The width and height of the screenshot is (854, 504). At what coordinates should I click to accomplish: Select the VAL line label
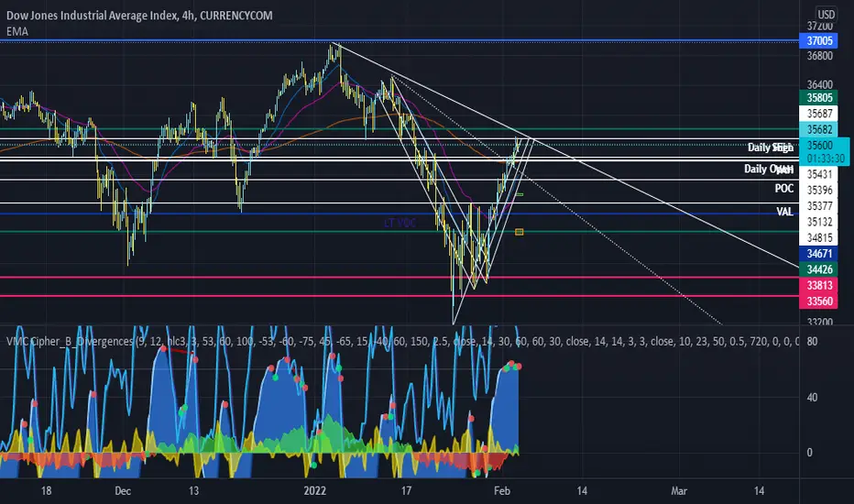coord(785,212)
